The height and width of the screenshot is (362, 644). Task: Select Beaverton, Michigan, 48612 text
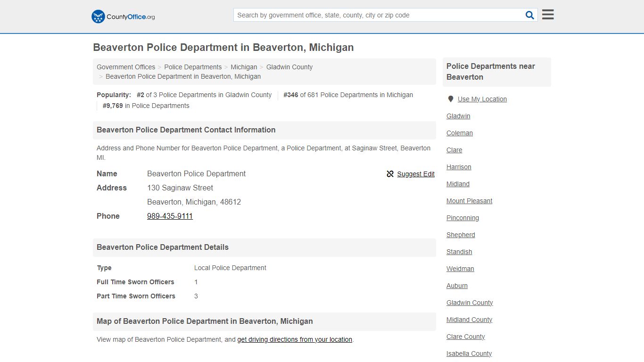pyautogui.click(x=194, y=202)
